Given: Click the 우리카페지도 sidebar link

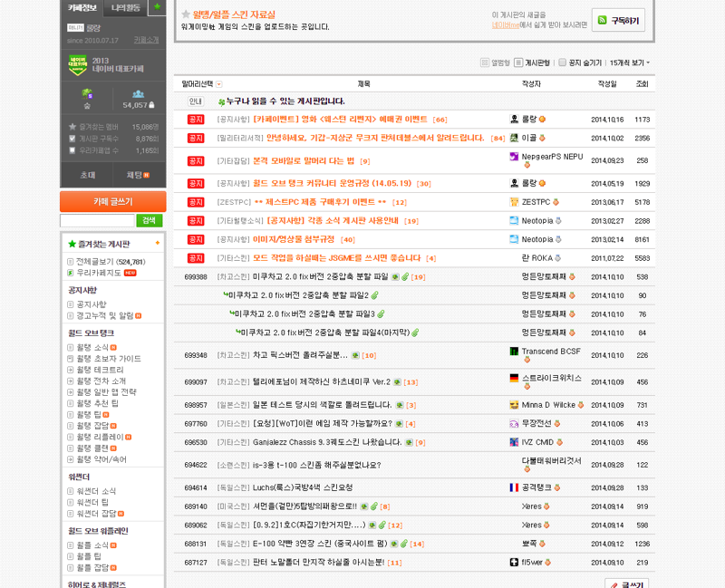Looking at the screenshot, I should coord(99,273).
